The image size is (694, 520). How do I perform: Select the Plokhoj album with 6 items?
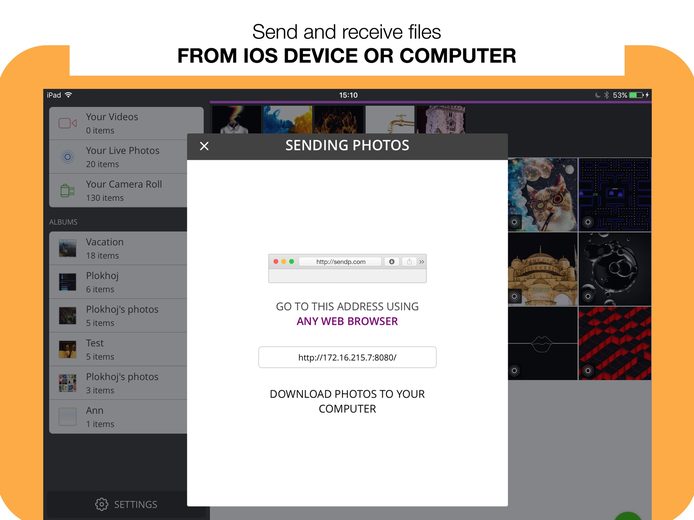coord(118,282)
